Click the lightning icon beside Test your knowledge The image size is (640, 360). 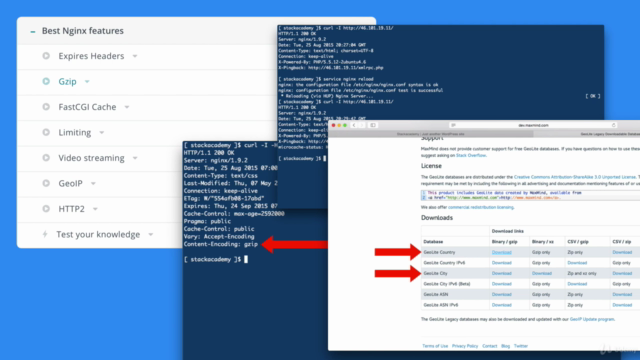coord(45,234)
